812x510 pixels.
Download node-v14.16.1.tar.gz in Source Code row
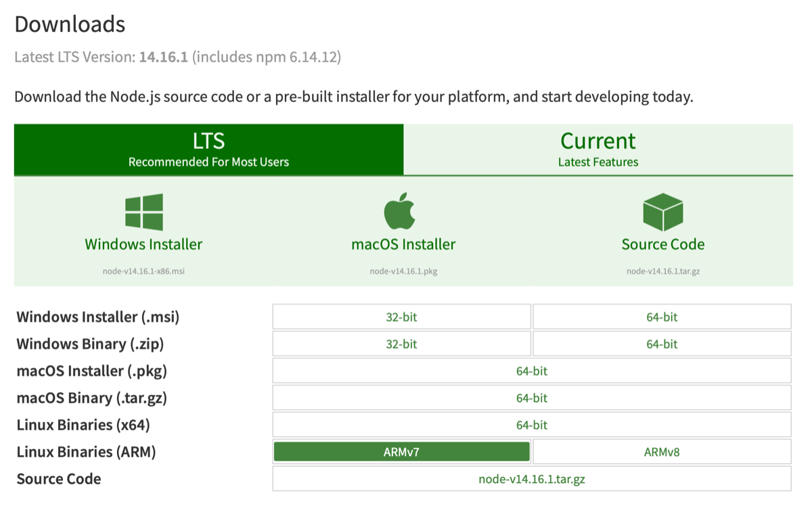[532, 479]
